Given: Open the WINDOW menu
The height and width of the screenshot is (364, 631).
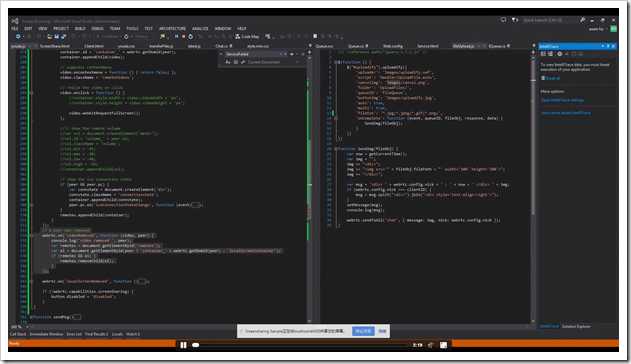Looking at the screenshot, I should coord(223,29).
